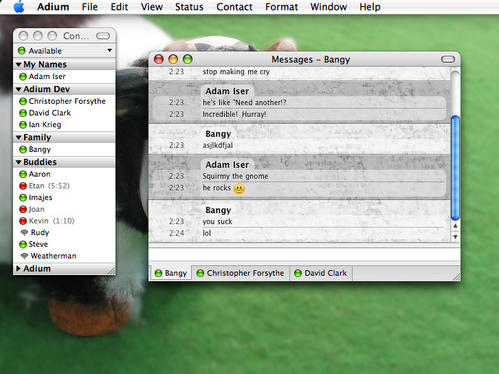The height and width of the screenshot is (374, 499).
Task: Expand the collapsed Adium group
Action: tap(18, 268)
